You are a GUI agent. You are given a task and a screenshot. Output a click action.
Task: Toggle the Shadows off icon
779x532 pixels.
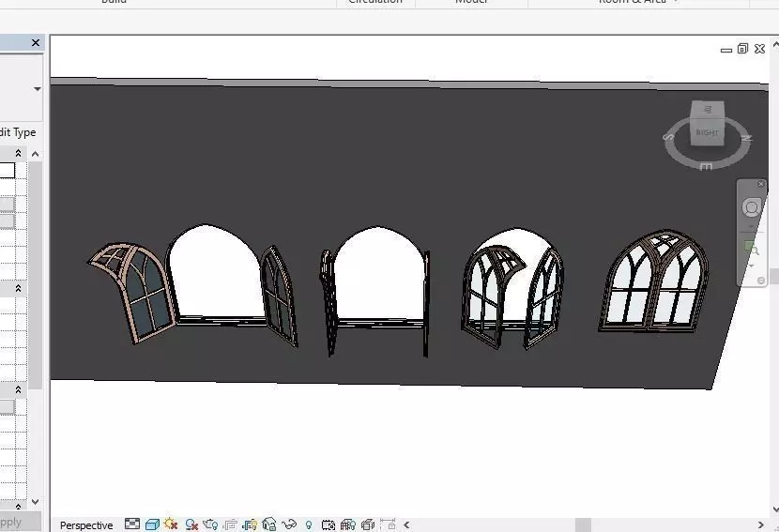[191, 524]
